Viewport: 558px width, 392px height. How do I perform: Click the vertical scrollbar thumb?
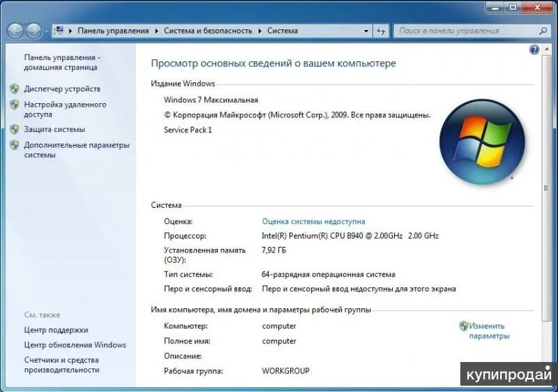(x=546, y=188)
